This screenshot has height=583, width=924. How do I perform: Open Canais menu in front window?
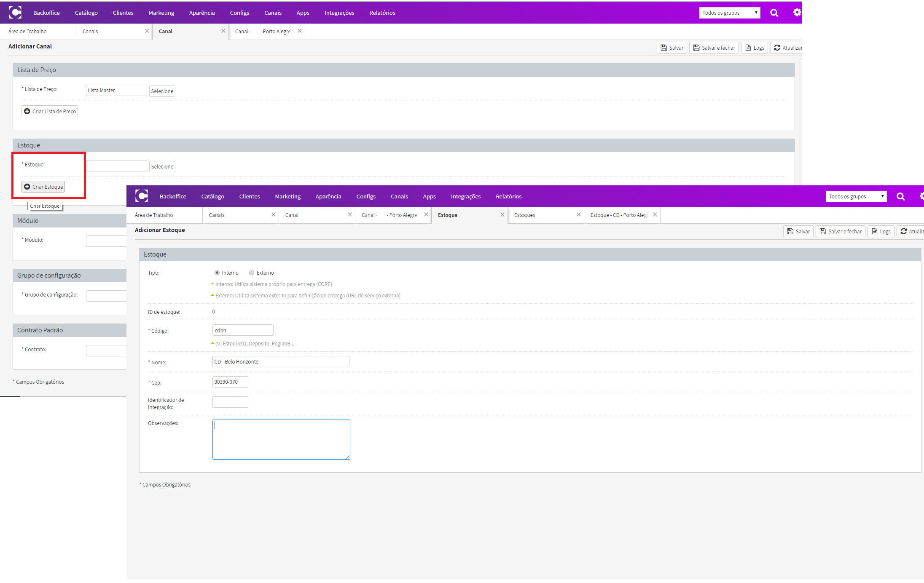click(399, 196)
